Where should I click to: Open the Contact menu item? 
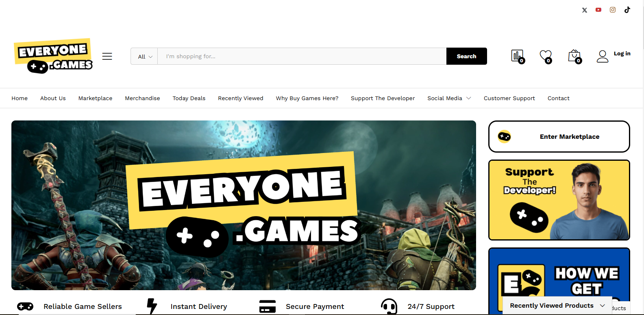click(x=559, y=98)
